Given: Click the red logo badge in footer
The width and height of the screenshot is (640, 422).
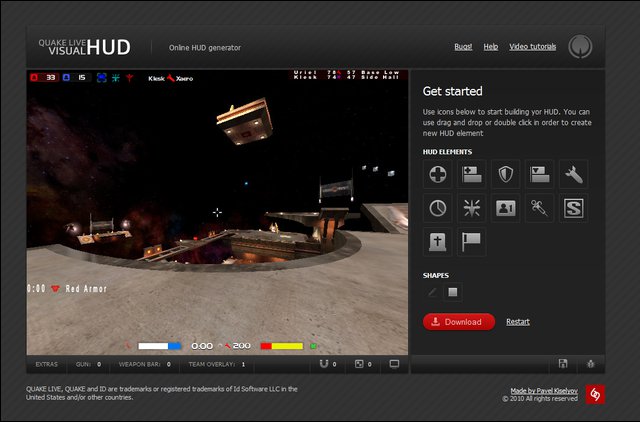Looking at the screenshot, I should [595, 394].
